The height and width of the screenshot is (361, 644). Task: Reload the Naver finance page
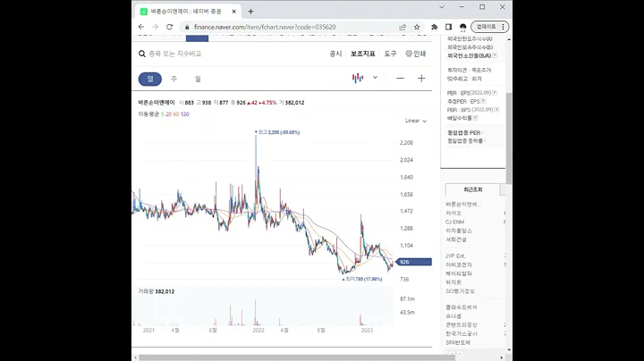(x=169, y=27)
